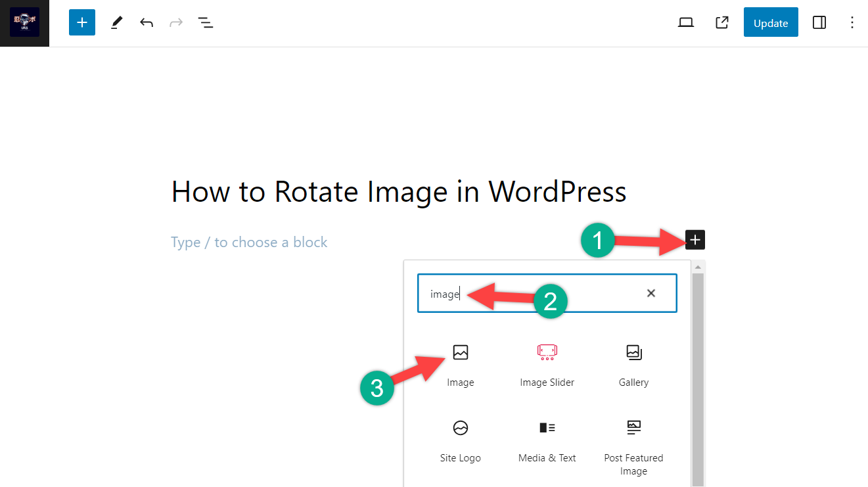Screen dimensions: 868x487
Task: Redo the change
Action: pos(176,23)
